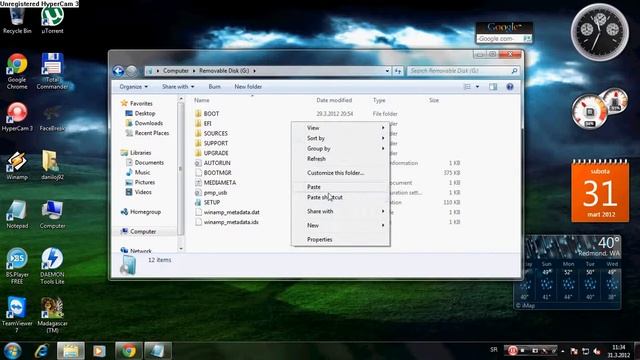Open the view options dropdown arrow
Viewport: 640px width, 360px height.
(x=477, y=87)
